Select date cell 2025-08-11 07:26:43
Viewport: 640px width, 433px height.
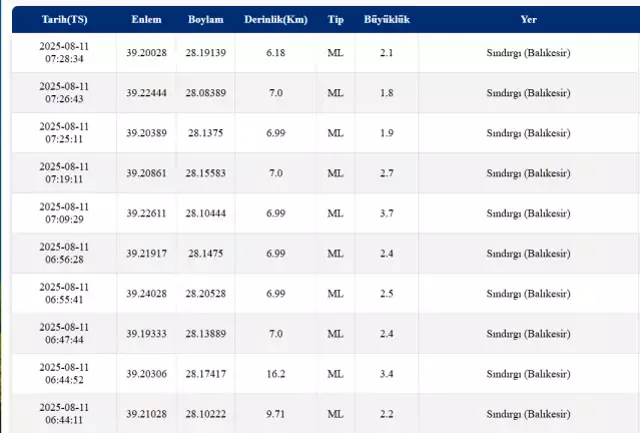tap(64, 93)
